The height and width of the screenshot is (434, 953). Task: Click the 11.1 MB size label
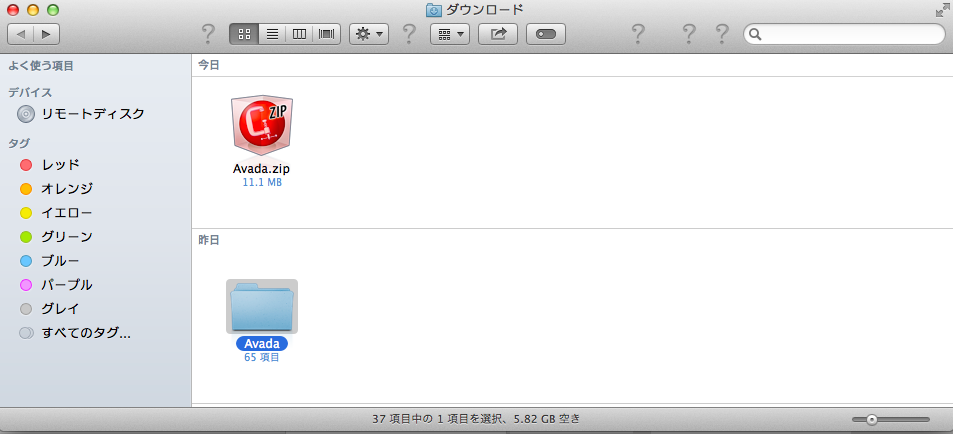tap(262, 182)
